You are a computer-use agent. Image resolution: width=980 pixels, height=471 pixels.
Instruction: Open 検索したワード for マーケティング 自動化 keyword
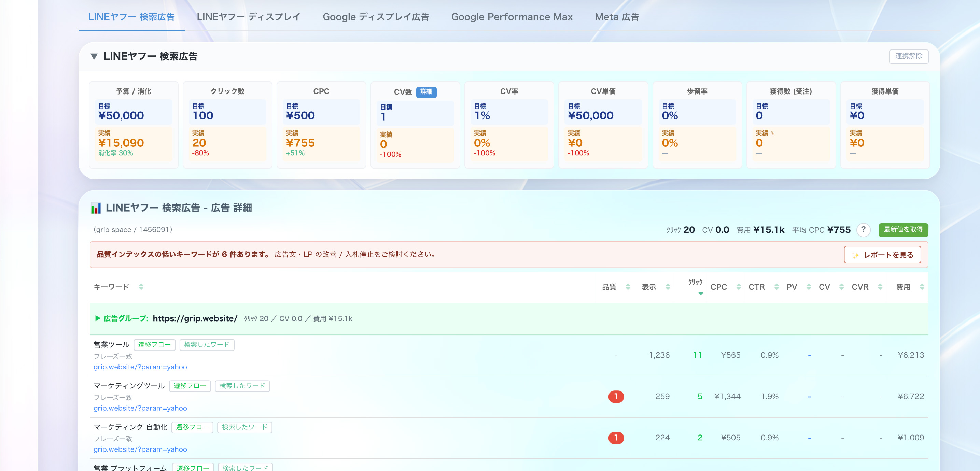[244, 427]
